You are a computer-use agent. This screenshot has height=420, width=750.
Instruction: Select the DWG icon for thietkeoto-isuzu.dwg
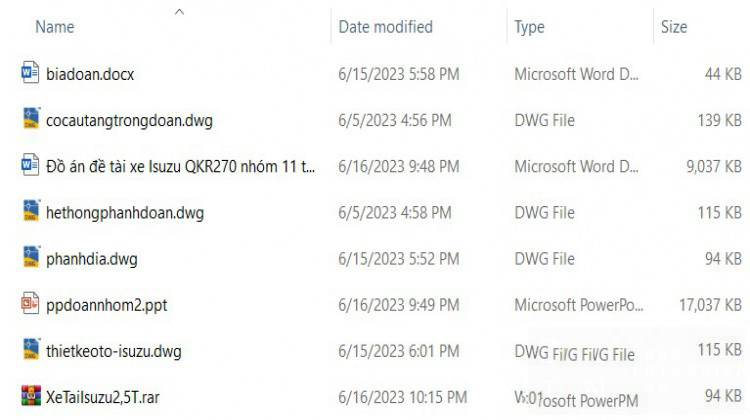tap(32, 350)
